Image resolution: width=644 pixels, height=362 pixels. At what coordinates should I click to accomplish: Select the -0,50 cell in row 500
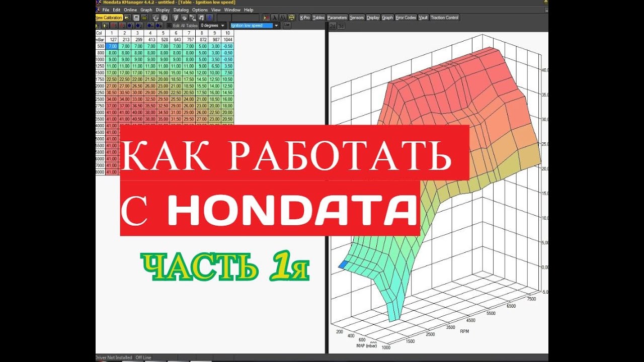click(228, 46)
